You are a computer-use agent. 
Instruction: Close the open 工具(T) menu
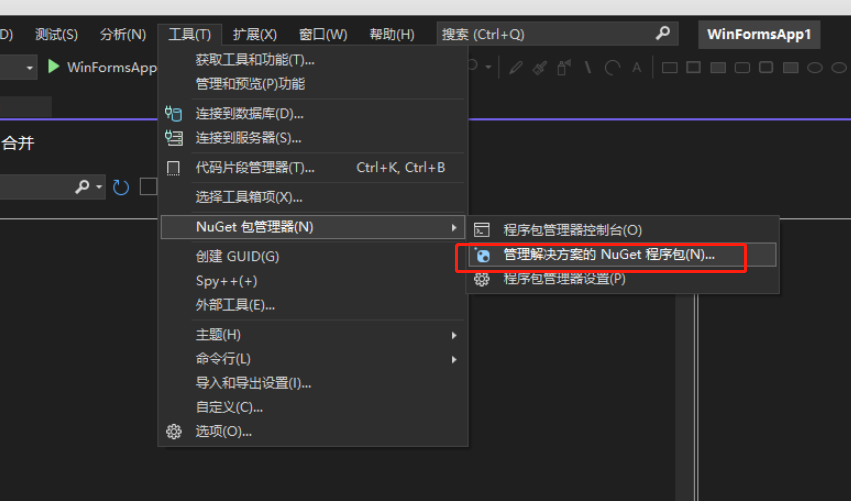point(189,34)
